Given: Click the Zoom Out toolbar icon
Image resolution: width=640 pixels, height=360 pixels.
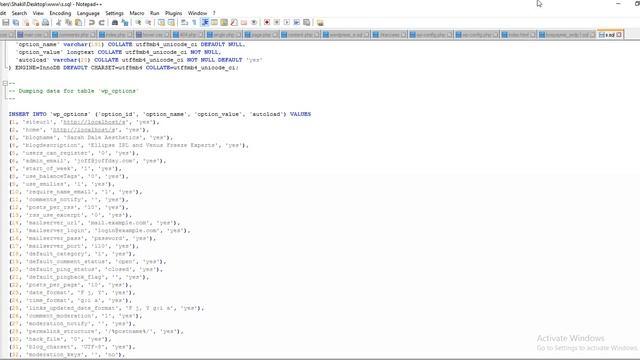Looking at the screenshot, I should click(149, 22).
